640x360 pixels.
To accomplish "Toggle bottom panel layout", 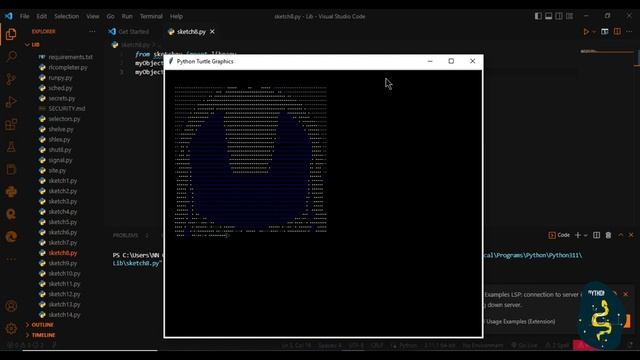I will pos(549,16).
